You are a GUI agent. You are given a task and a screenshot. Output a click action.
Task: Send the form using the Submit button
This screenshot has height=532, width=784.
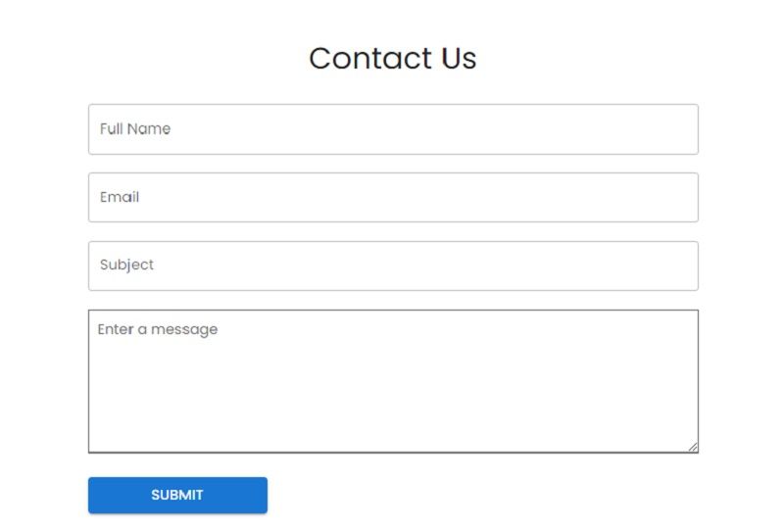177,495
